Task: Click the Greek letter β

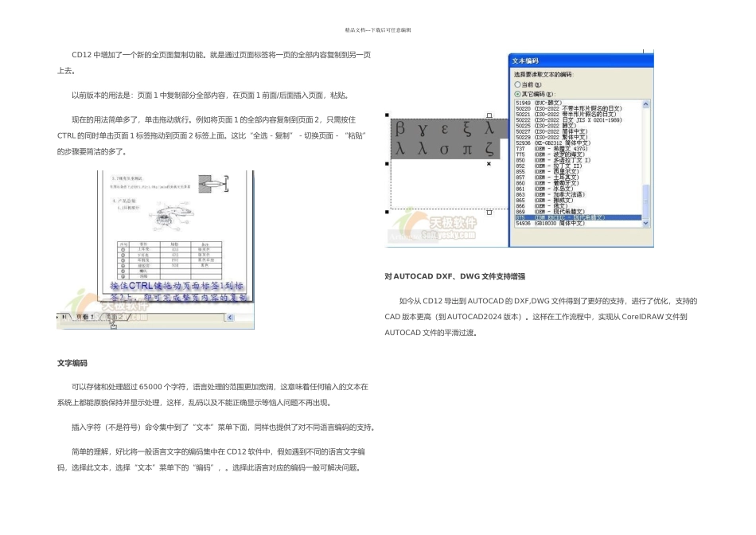Action: 399,128
